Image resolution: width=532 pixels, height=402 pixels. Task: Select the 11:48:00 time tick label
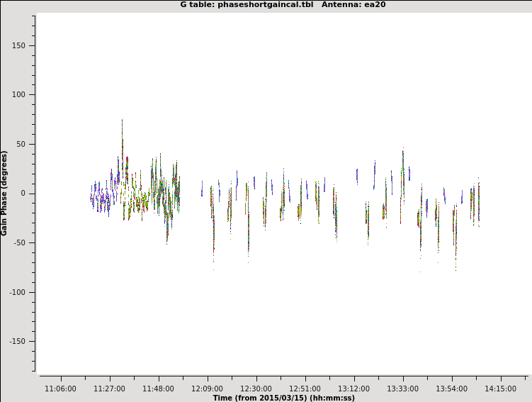pyautogui.click(x=158, y=389)
